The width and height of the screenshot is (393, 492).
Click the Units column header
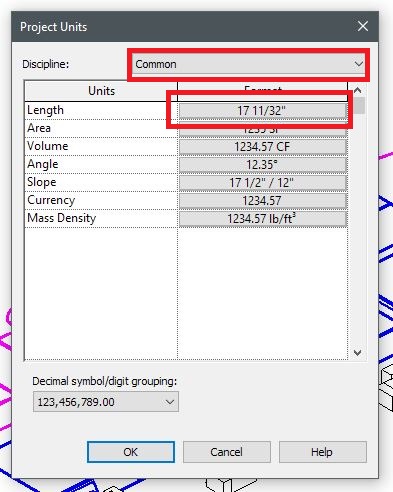[101, 91]
